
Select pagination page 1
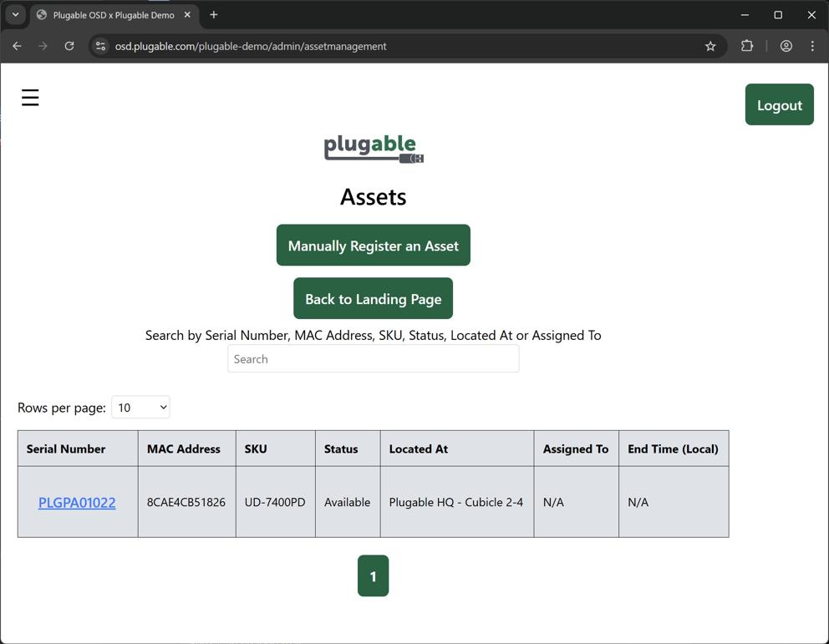click(373, 576)
